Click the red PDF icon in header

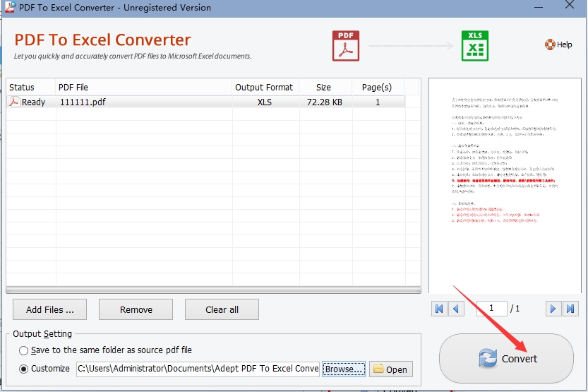346,46
